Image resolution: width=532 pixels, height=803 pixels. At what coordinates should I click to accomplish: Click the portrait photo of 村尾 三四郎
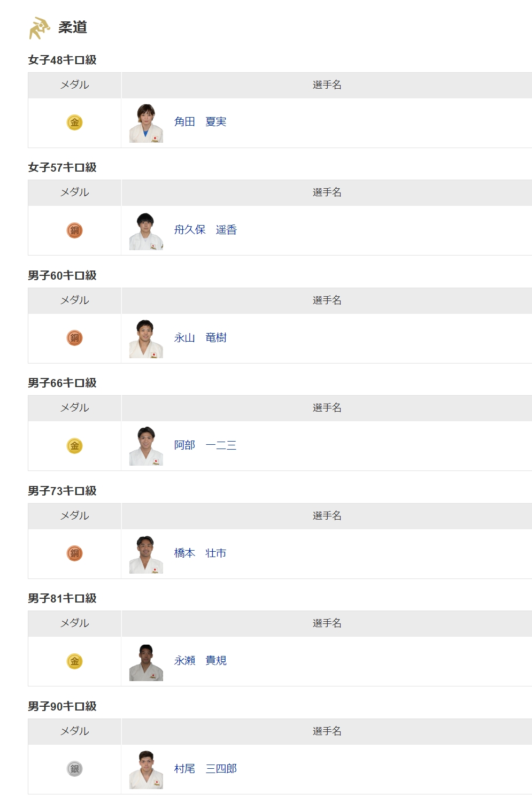(x=146, y=769)
